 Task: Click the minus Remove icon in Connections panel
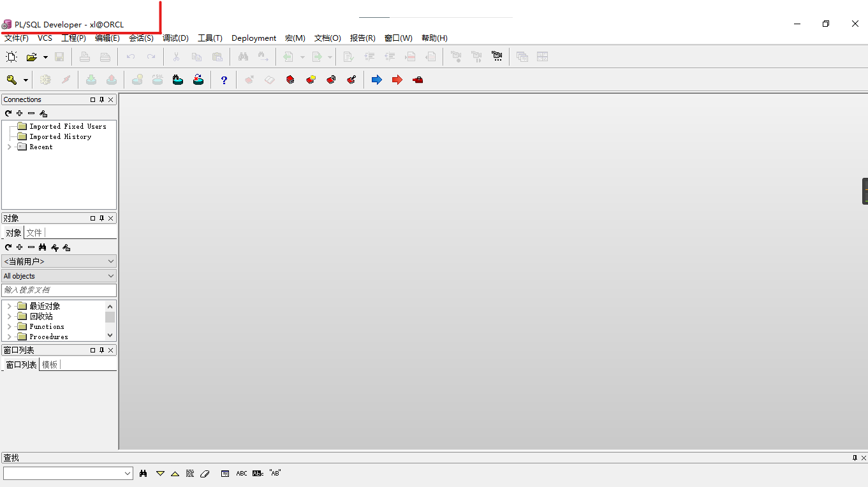[31, 113]
